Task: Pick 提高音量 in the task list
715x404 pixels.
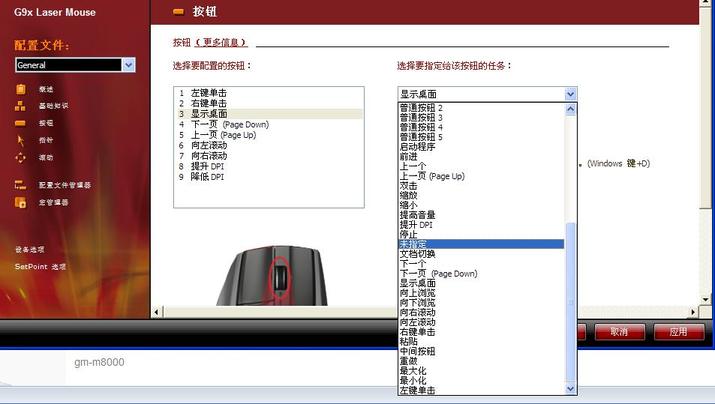Action: (418, 215)
